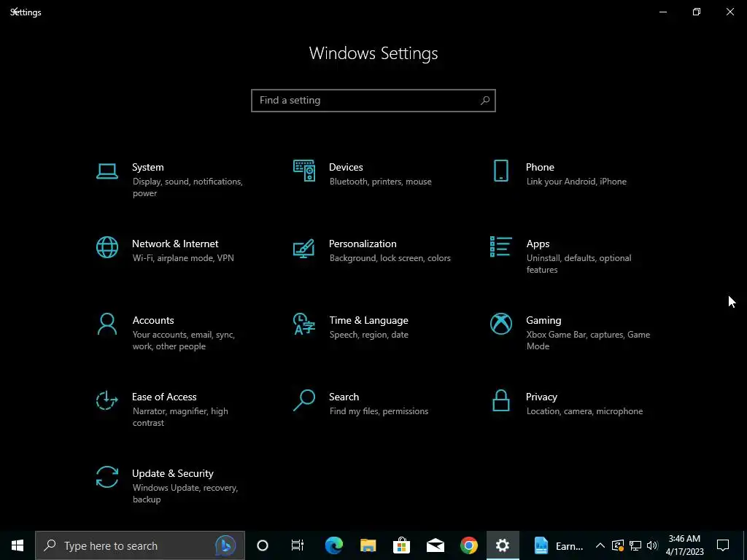Open the Network & Internet label
The image size is (747, 560).
175,244
